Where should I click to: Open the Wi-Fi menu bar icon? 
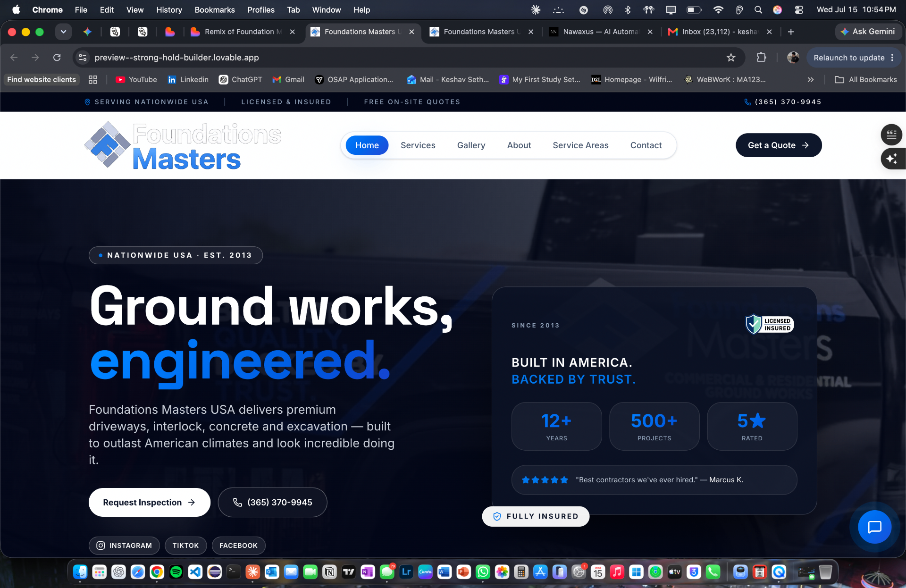pos(718,10)
